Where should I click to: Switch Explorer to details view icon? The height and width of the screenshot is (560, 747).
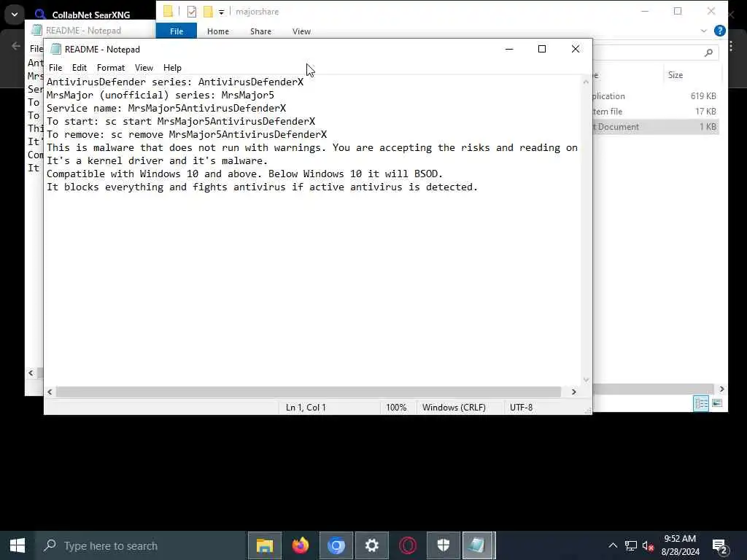(701, 403)
